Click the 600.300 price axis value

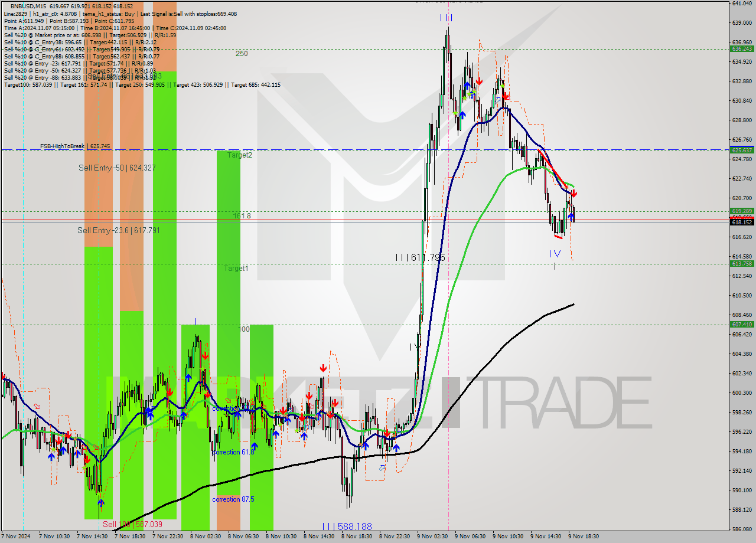pos(741,392)
